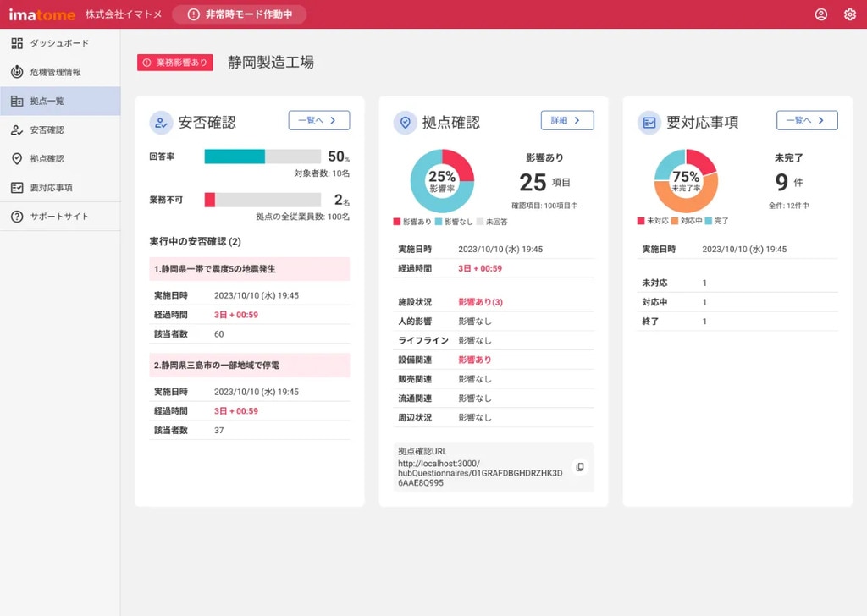Click the 業務影響あり red badge
The width and height of the screenshot is (867, 616).
click(x=175, y=63)
